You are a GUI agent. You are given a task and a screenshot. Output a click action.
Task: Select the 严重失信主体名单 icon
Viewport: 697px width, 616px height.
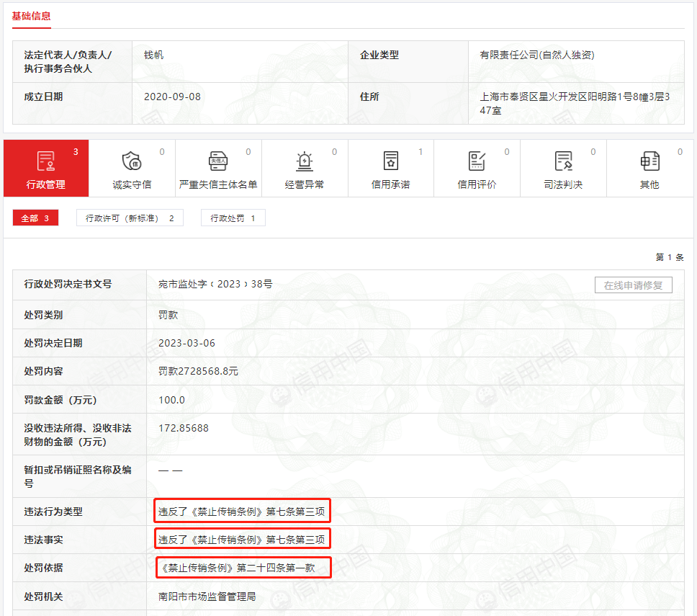click(218, 161)
